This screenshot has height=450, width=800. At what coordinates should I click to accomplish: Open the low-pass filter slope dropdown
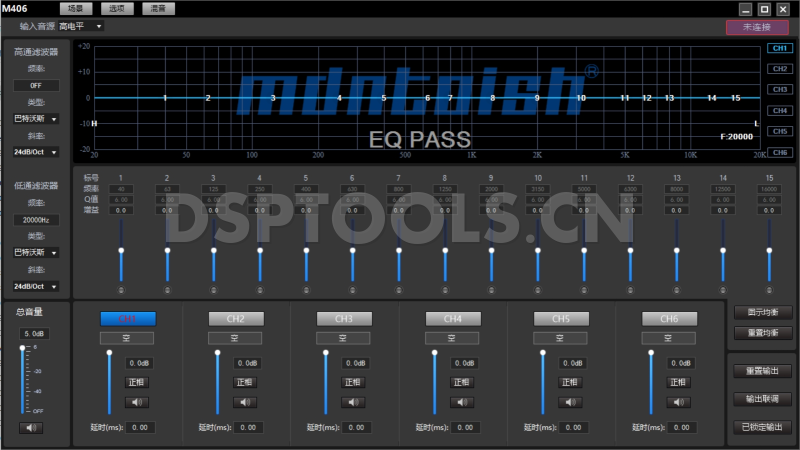click(x=35, y=286)
